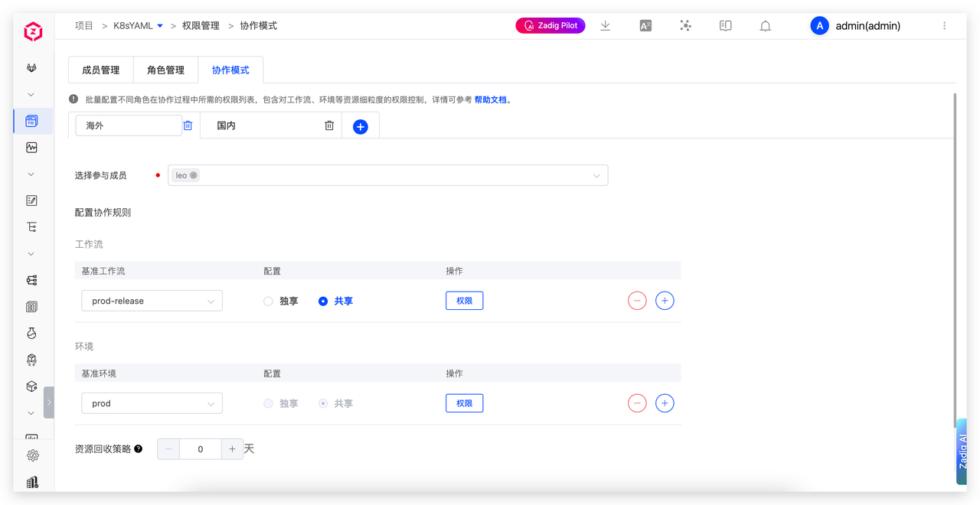The image size is (980, 505).
Task: Delete the 国内 collaboration mode tab
Action: [x=329, y=125]
